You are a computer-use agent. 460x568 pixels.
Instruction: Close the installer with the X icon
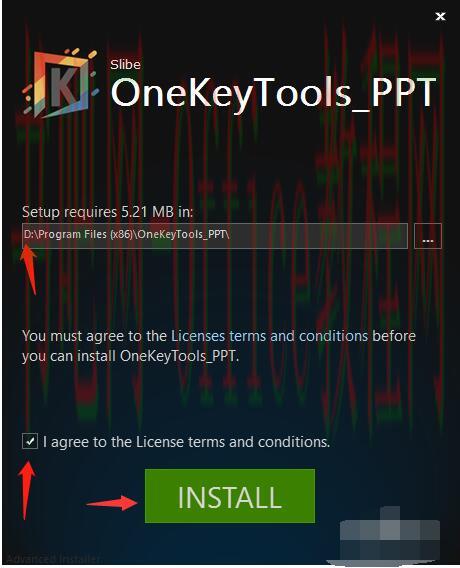[440, 16]
